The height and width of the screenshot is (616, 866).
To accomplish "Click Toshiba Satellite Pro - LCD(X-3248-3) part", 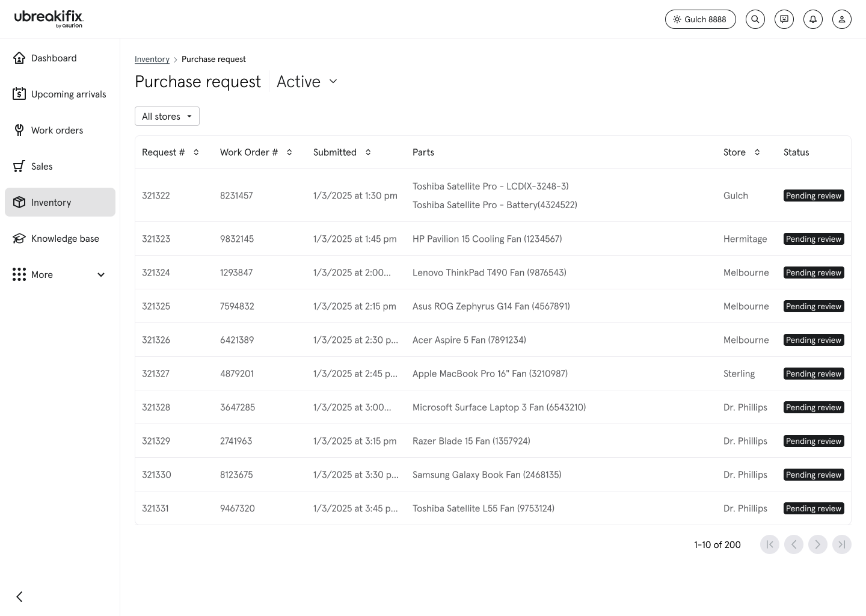I will (x=491, y=186).
